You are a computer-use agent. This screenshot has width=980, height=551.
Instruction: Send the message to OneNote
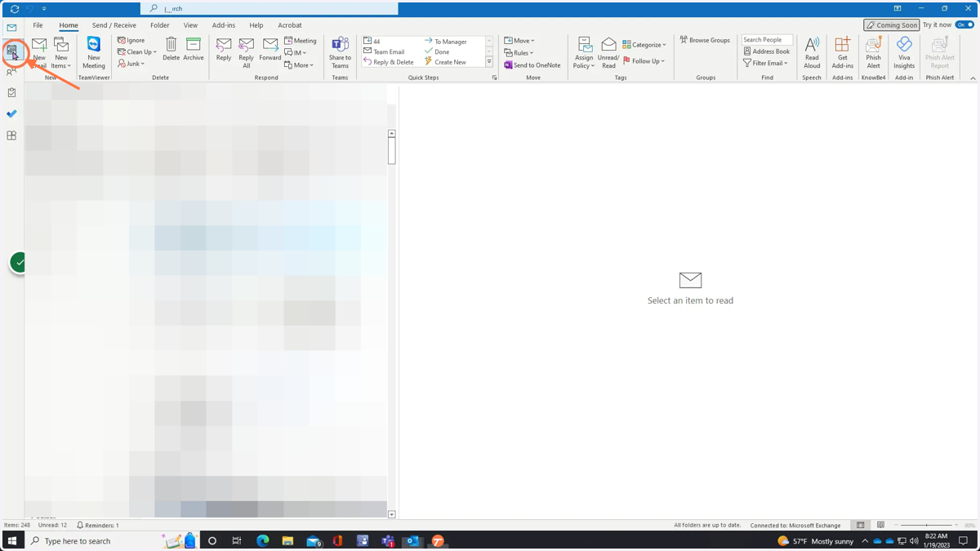[x=532, y=65]
